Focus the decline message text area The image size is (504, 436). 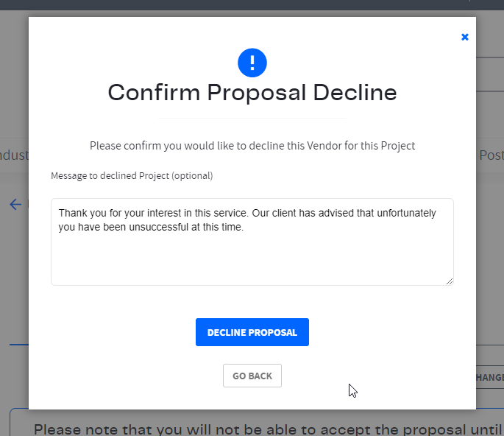[252, 242]
